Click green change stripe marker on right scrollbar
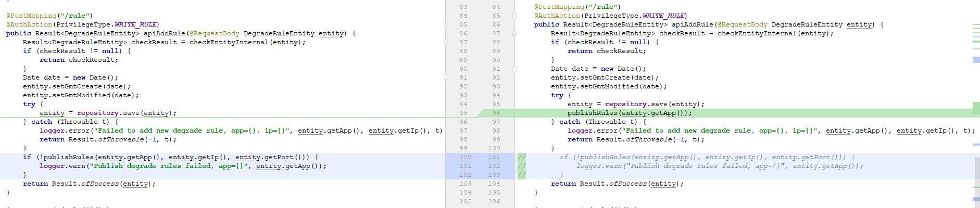Screen dimensions: 980x208 pos(976,108)
